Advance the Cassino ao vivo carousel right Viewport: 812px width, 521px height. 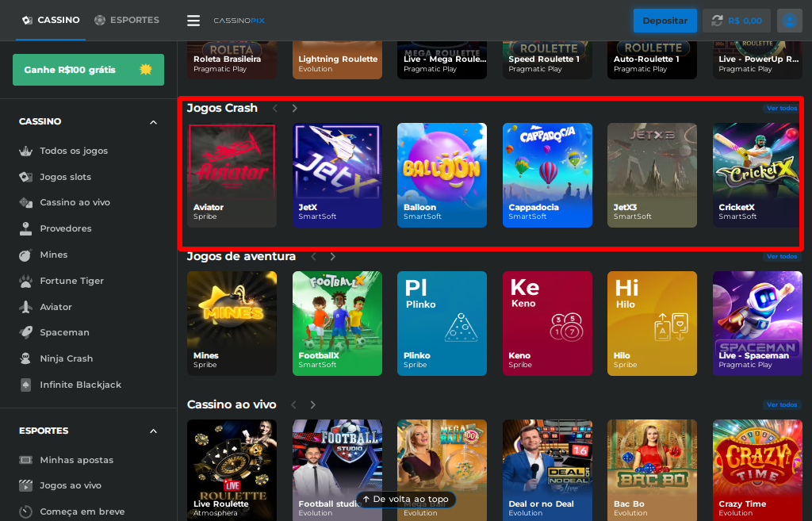click(x=313, y=404)
